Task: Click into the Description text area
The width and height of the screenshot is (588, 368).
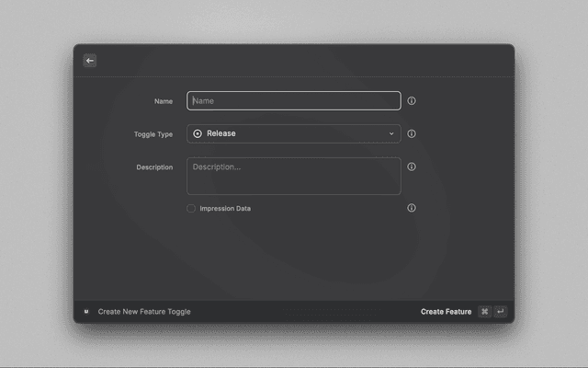Action: tap(294, 176)
